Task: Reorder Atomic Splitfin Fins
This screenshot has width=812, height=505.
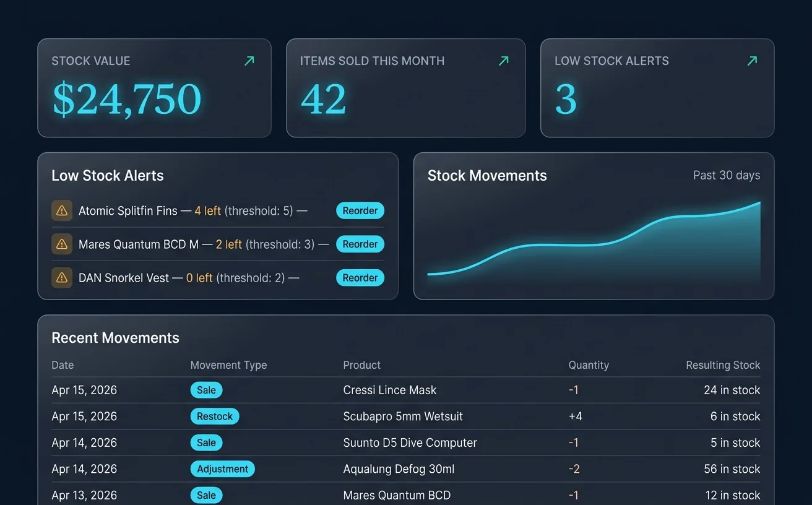Action: tap(360, 211)
